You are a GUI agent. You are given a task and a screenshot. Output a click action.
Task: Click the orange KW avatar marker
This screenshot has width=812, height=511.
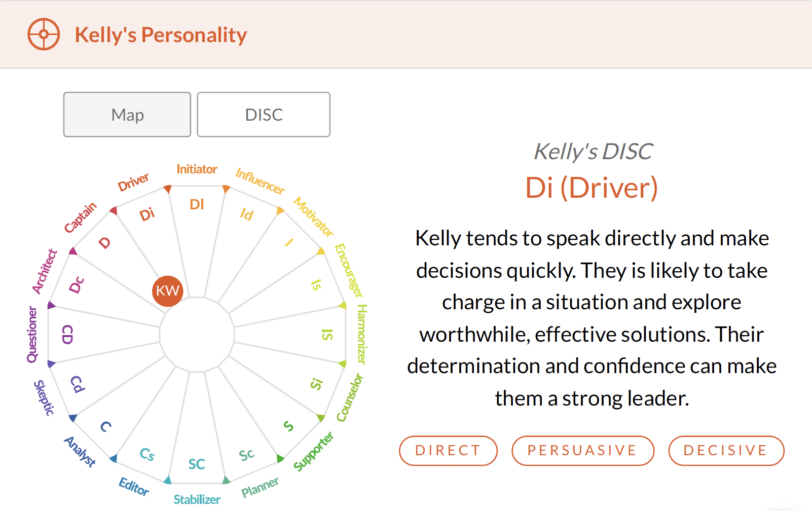click(x=167, y=291)
